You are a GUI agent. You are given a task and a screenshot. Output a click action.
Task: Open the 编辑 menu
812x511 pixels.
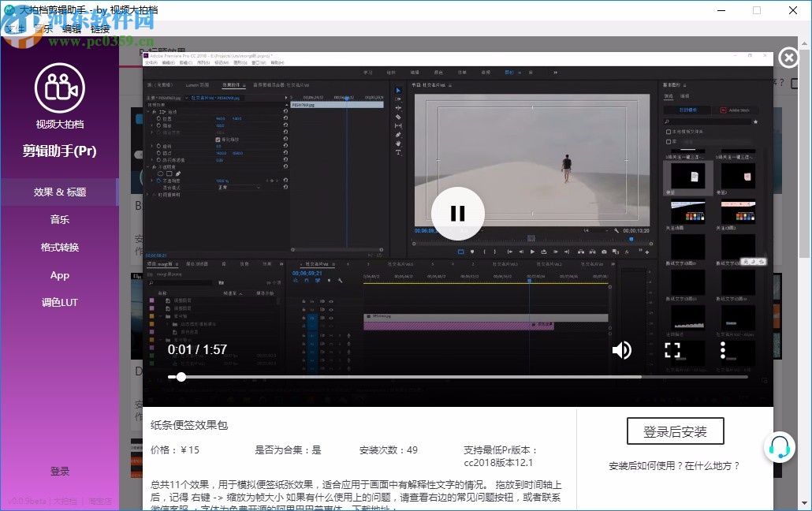(72, 28)
